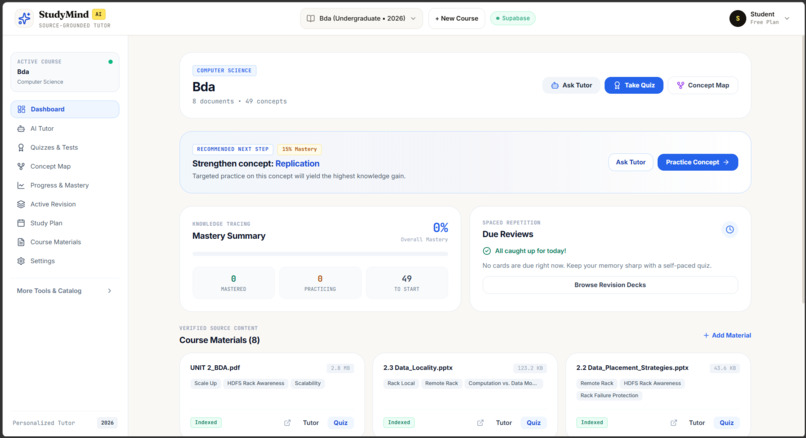
Task: Click the Active Revision layers icon
Action: [21, 204]
